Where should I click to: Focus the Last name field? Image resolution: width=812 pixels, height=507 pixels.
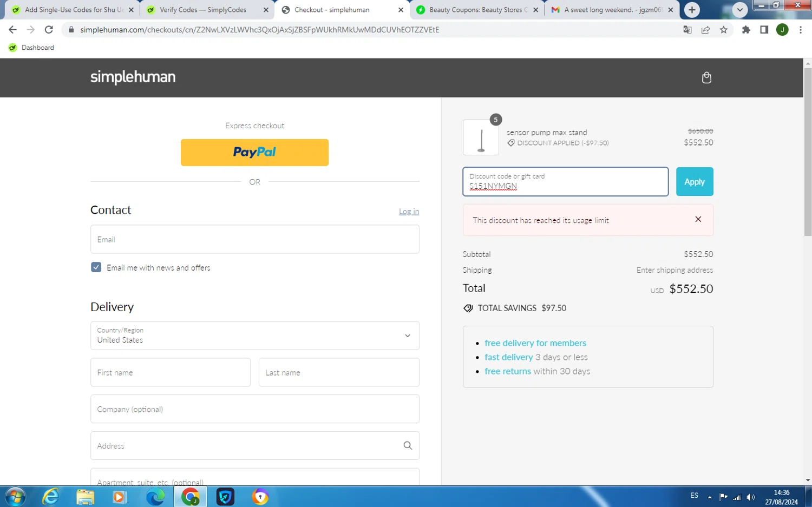339,372
